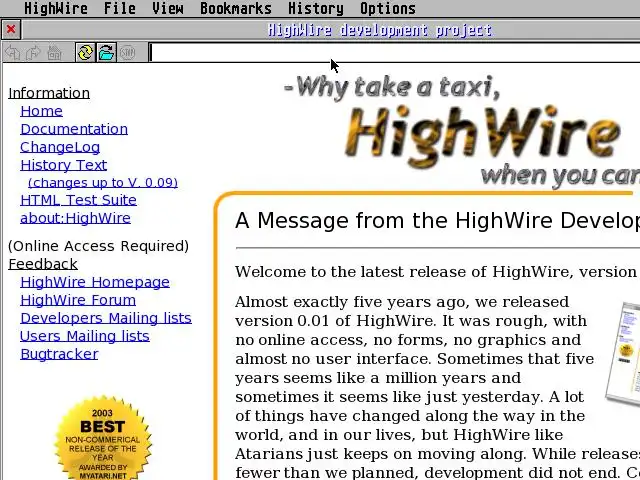Open the File menu

click(x=120, y=8)
